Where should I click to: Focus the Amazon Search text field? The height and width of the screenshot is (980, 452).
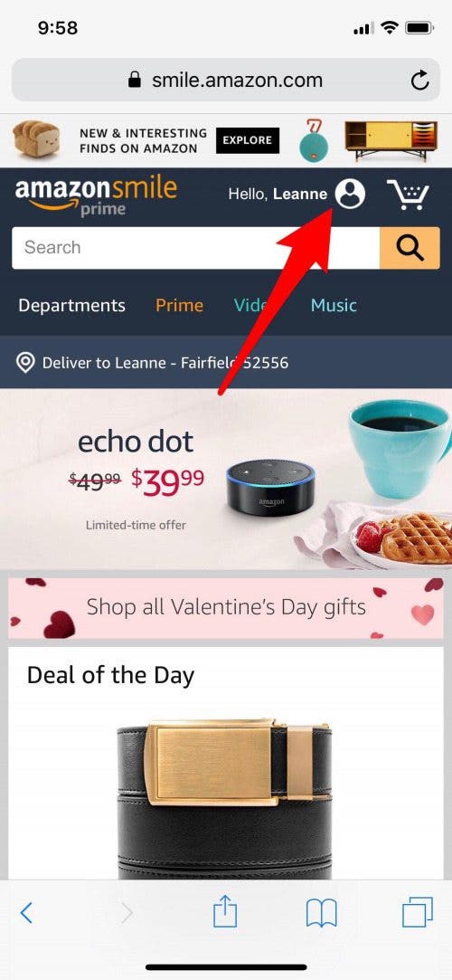[x=195, y=248]
